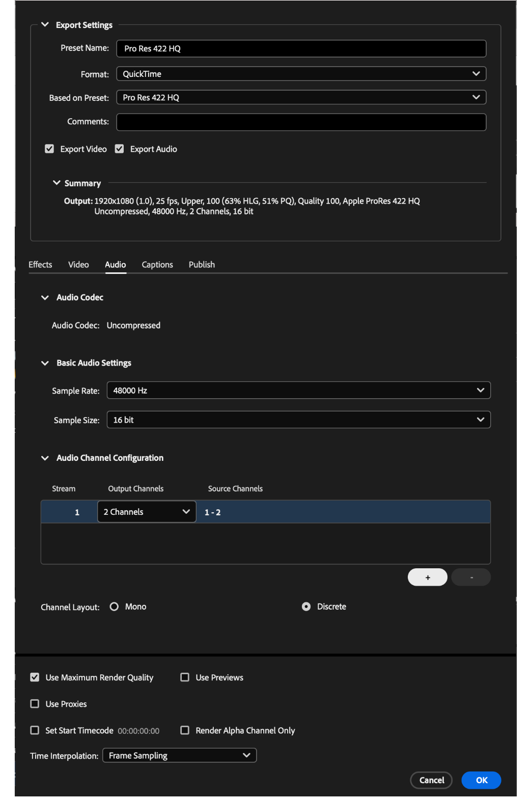This screenshot has width=532, height=801.
Task: Collapse Audio Channel Configuration section
Action: 45,458
